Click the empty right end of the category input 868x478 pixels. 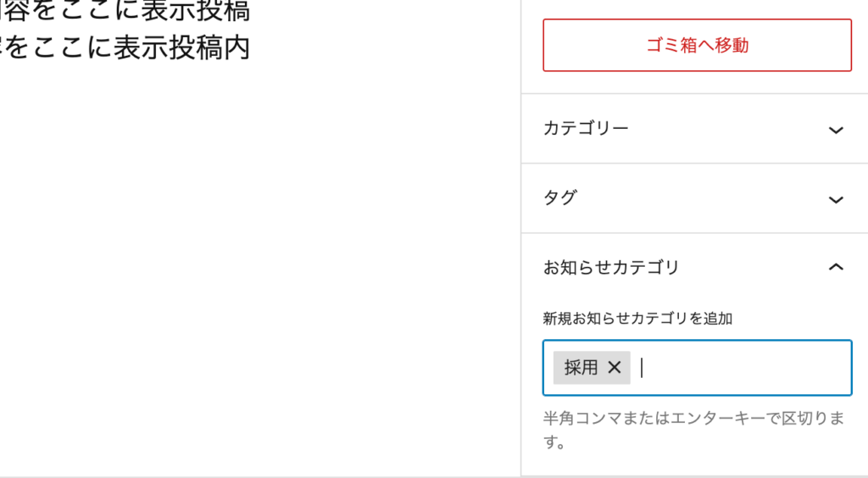click(x=814, y=368)
